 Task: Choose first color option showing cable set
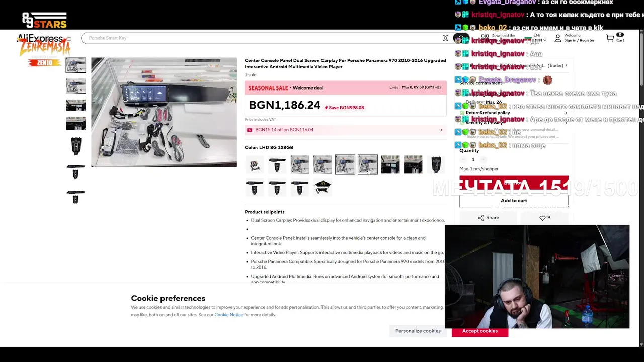click(x=255, y=164)
